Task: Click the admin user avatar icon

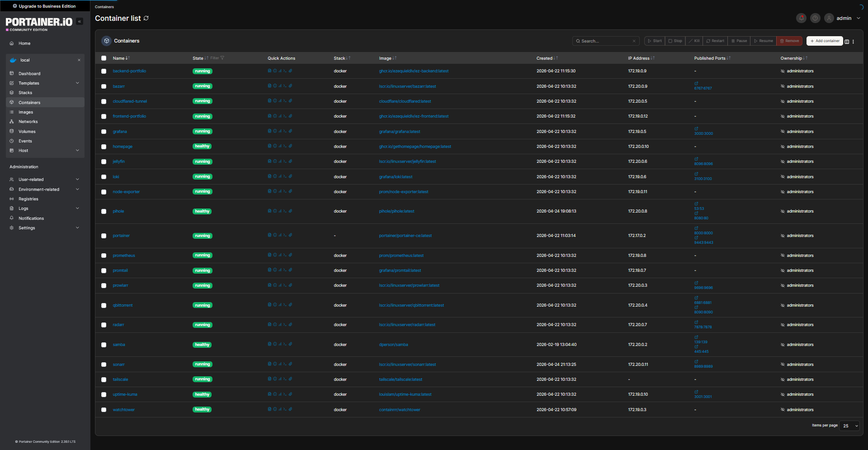Action: point(829,18)
